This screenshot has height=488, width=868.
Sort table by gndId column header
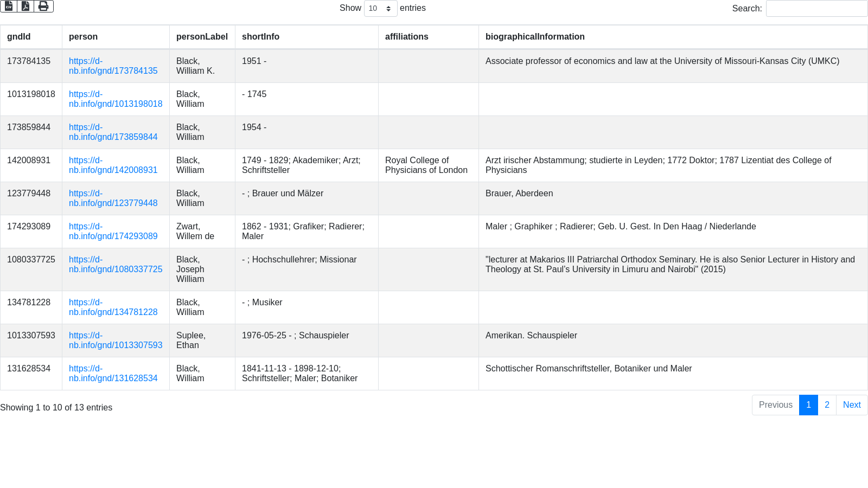[19, 37]
